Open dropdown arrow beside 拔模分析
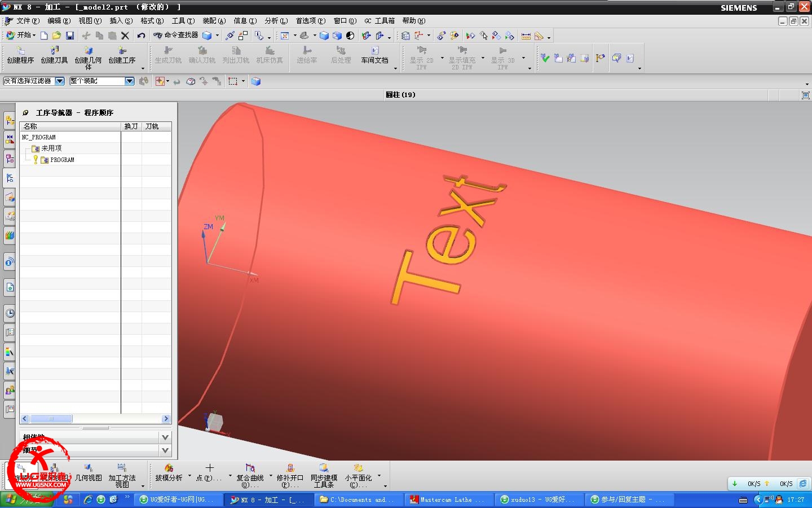812x508 pixels. pyautogui.click(x=189, y=476)
